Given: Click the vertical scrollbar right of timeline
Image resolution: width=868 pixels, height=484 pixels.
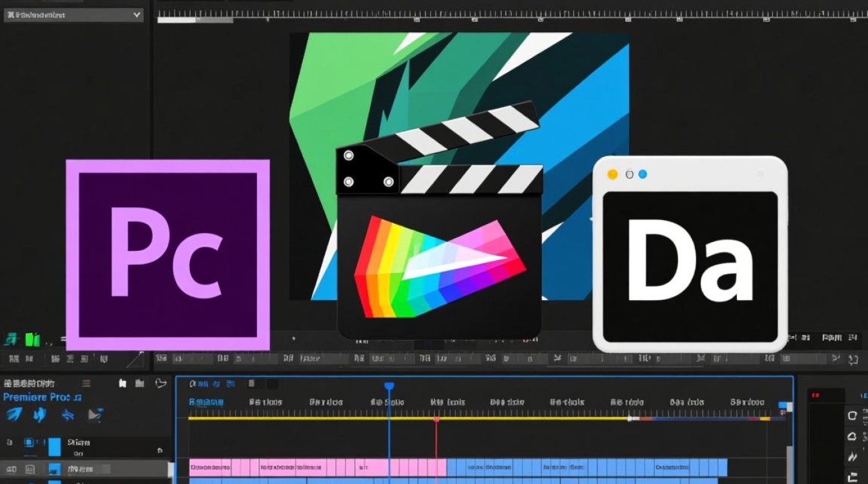Looking at the screenshot, I should point(789,463).
